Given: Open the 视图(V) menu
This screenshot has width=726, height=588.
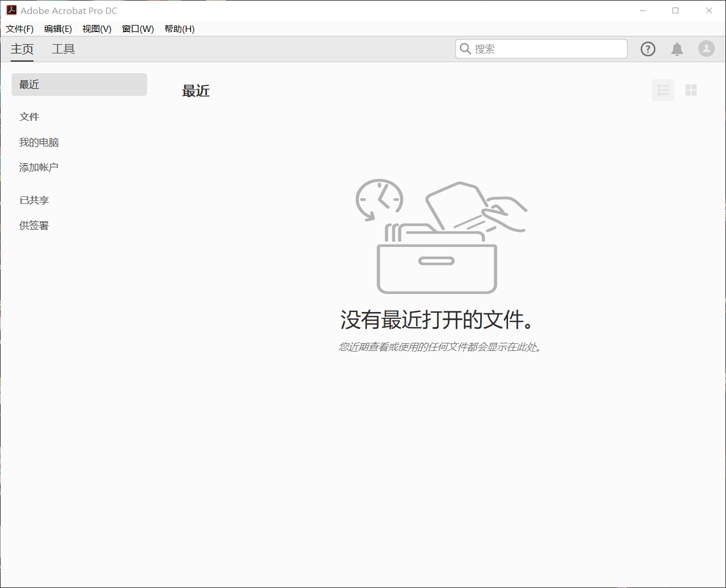Looking at the screenshot, I should (x=97, y=29).
